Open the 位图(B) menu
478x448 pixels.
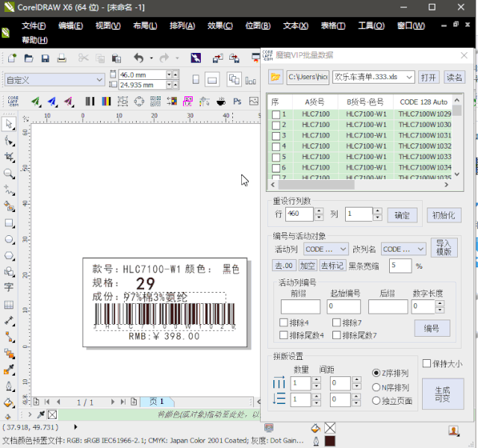[258, 26]
